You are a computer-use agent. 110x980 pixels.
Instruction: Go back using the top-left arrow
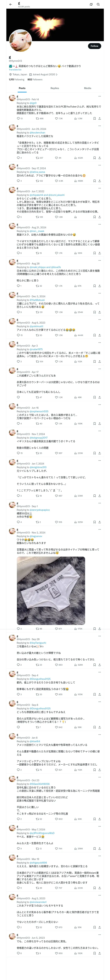[11, 5]
